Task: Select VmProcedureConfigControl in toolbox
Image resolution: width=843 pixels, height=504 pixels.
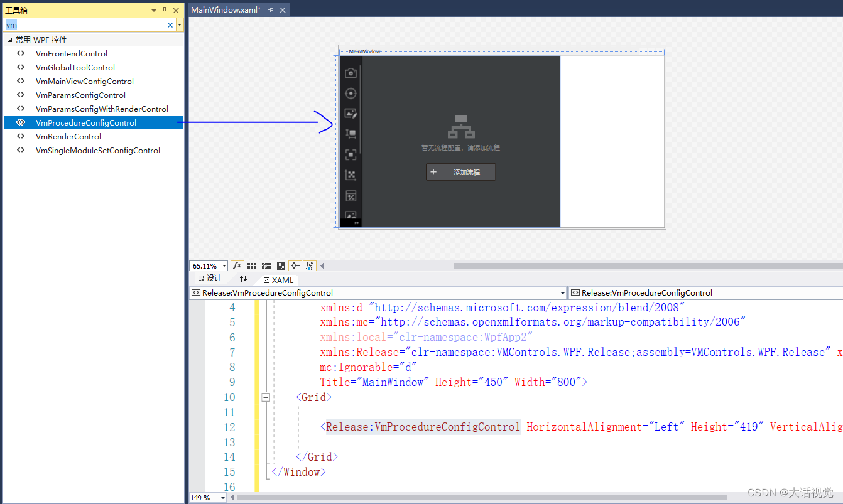Action: click(x=93, y=122)
